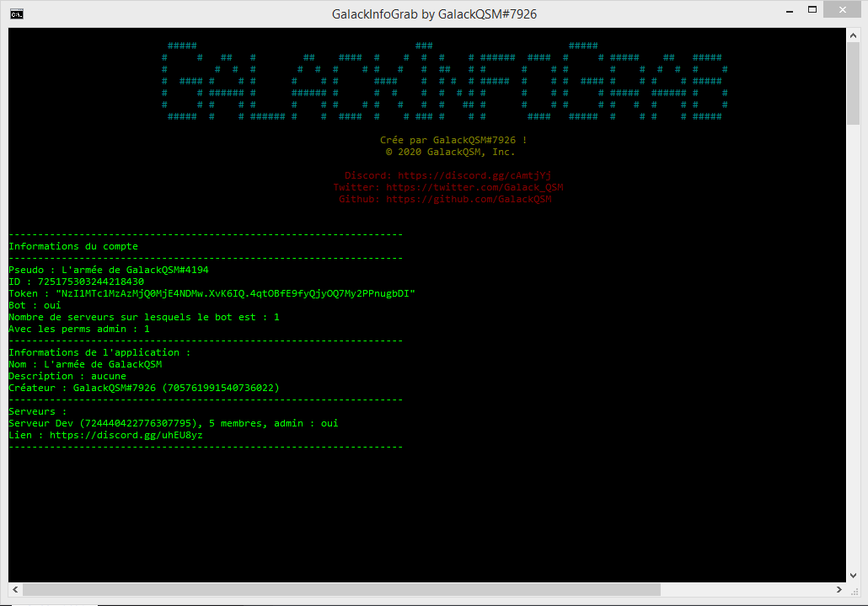Click the GALACKINFOGRAB ASCII art banner
The image size is (868, 606).
pos(444,81)
